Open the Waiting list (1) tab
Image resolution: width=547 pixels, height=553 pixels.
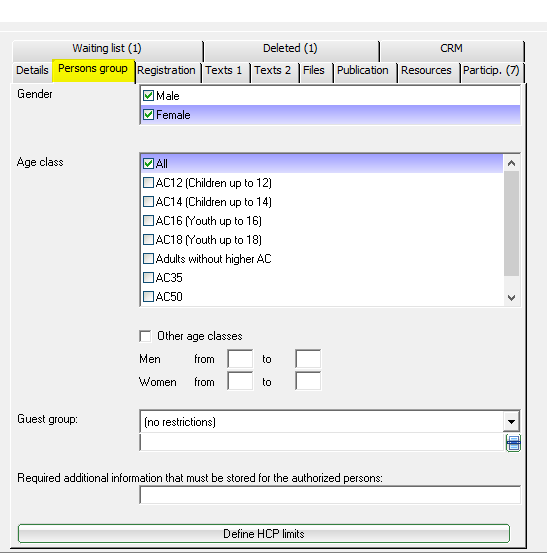click(x=107, y=48)
